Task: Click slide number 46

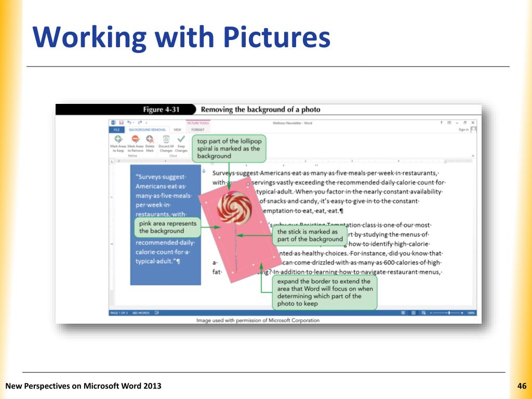Action: coord(522,386)
